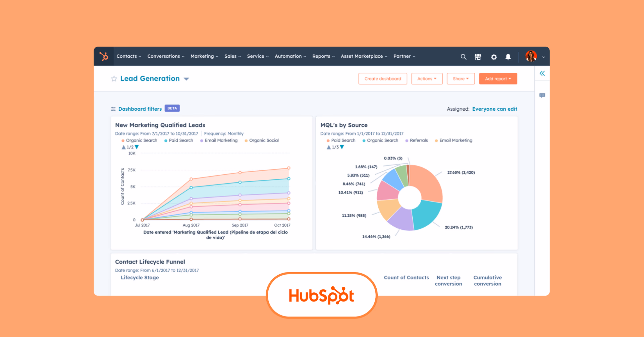Collapse the side panel with double chevron
This screenshot has width=644, height=337.
click(542, 73)
